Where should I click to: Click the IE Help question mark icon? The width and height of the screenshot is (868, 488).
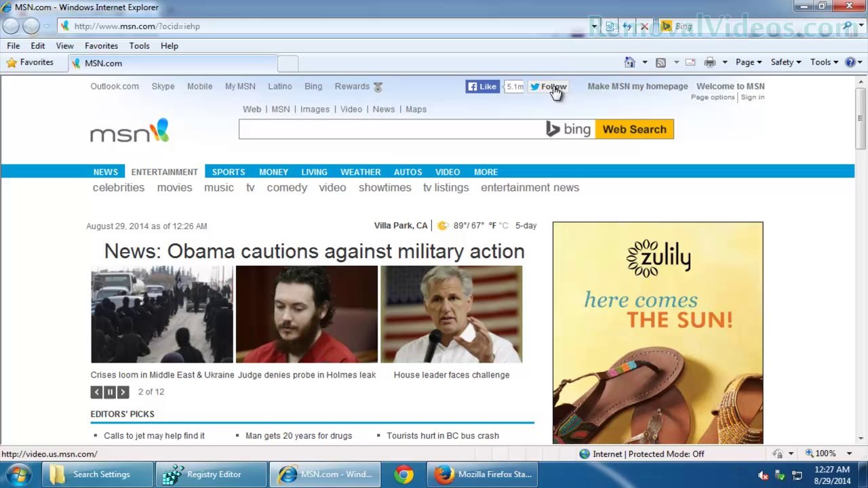pos(850,62)
